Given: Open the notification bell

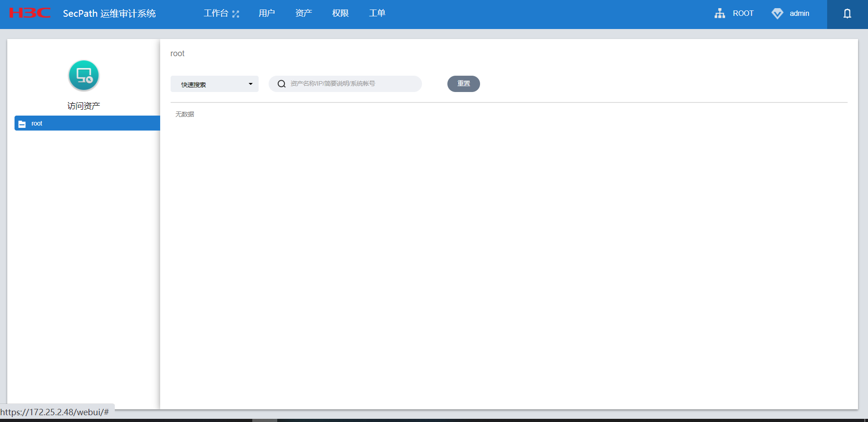Looking at the screenshot, I should [x=847, y=14].
